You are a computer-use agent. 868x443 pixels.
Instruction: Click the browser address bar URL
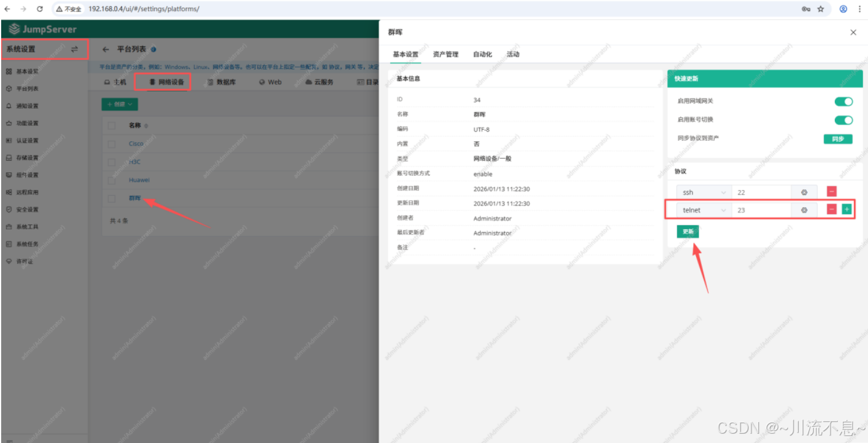144,9
